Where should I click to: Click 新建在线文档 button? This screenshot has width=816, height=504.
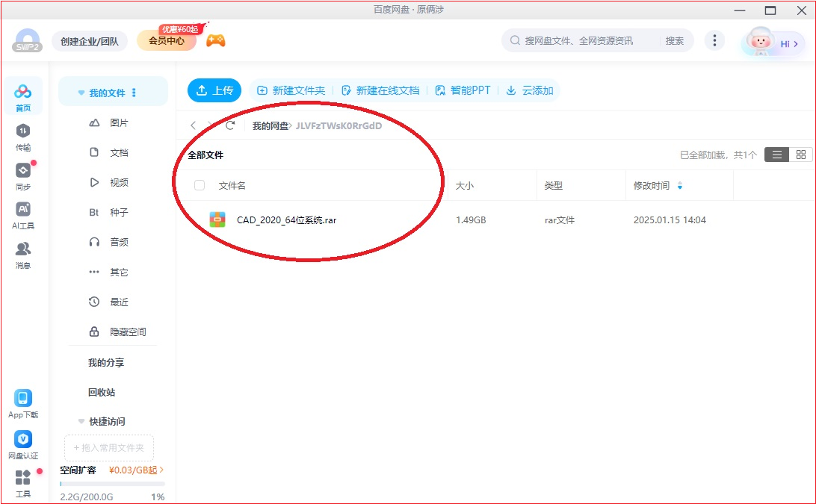tap(380, 90)
